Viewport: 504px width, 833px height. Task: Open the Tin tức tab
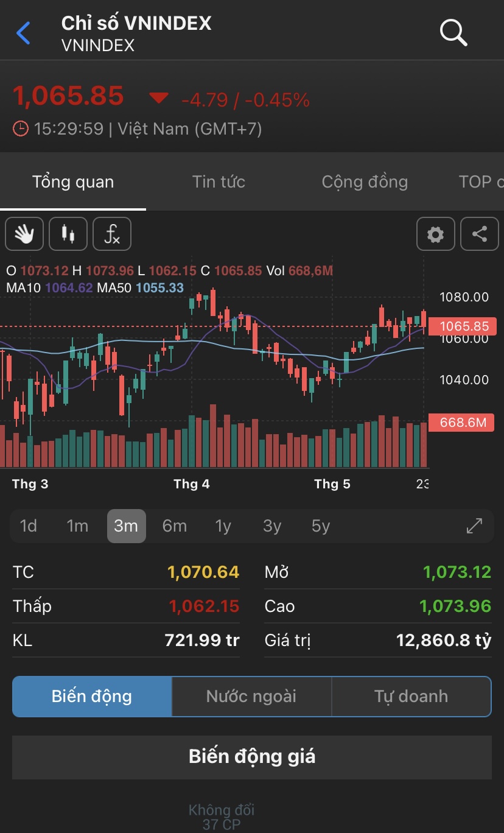(x=219, y=181)
